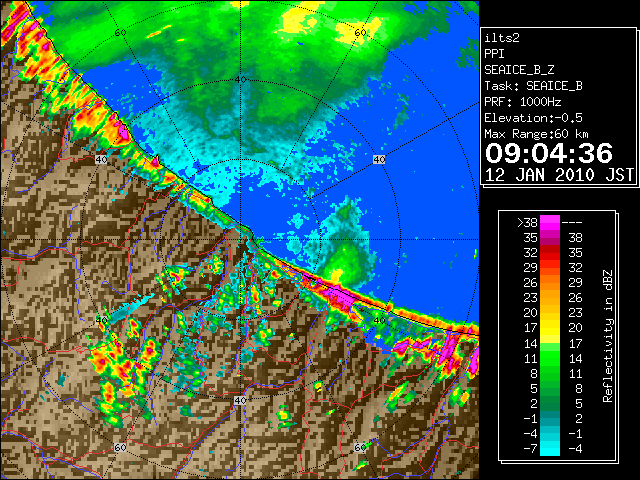Click the "Reflectivity in dBZ" axis label
Viewport: 640px width, 480px height.
pos(608,336)
